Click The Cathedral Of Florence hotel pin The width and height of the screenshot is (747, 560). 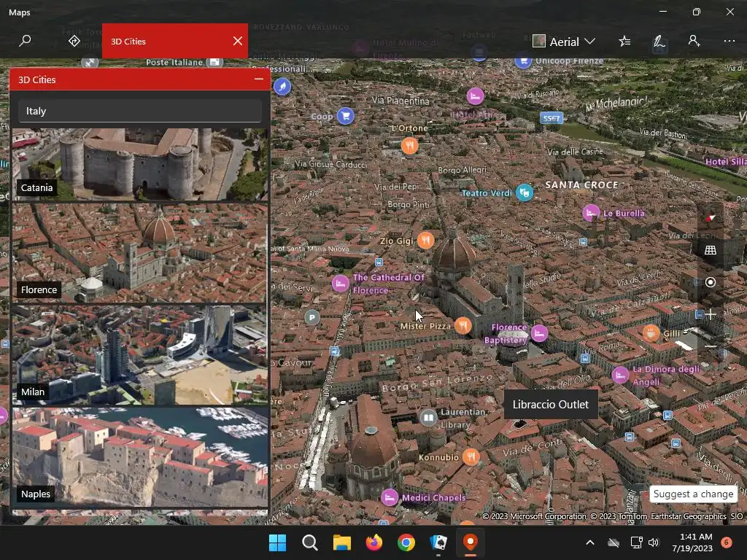[x=340, y=284]
